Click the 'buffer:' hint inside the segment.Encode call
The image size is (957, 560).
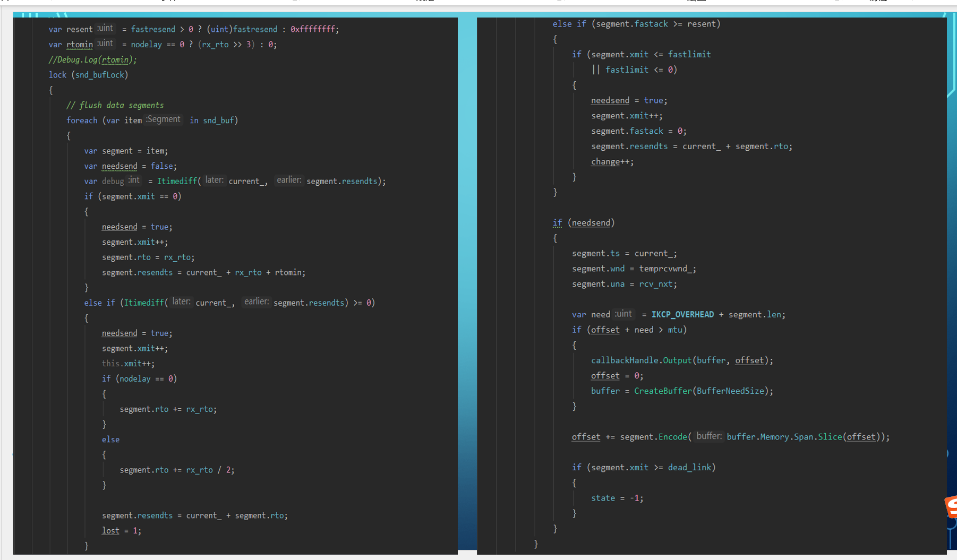(708, 435)
